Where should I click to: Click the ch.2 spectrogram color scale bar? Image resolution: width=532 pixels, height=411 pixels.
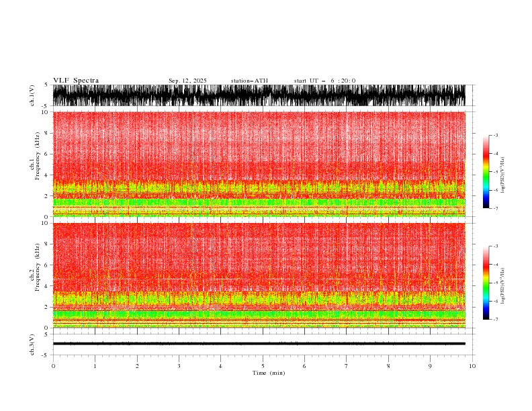coord(486,283)
